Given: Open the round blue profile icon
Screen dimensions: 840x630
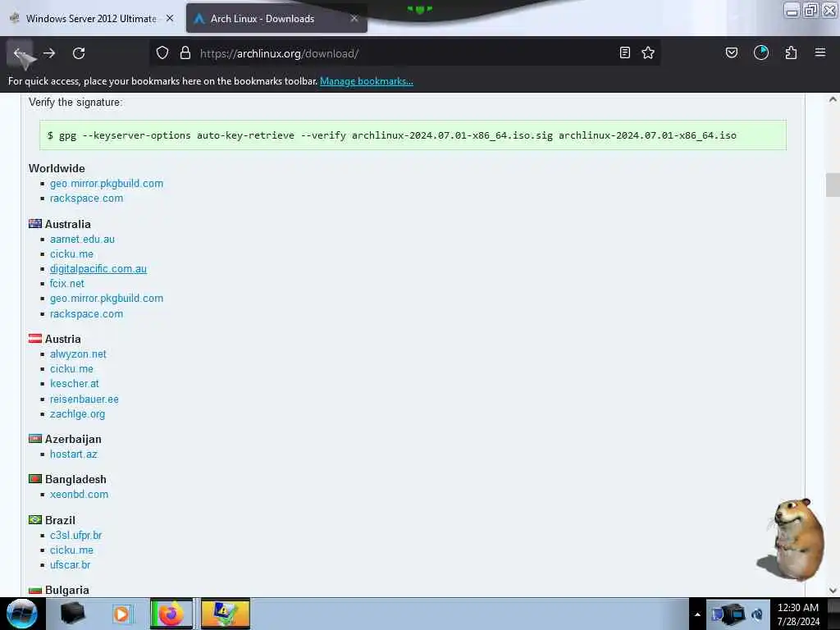Looking at the screenshot, I should pos(761,52).
